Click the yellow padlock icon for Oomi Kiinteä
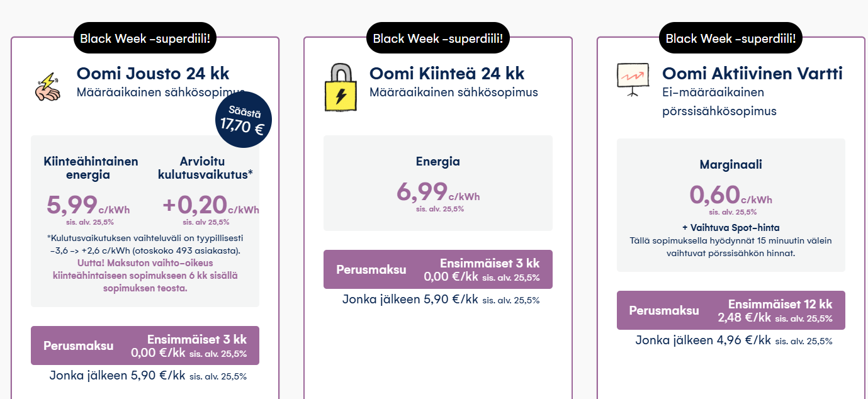Viewport: 868px width, 399px height. 341,87
